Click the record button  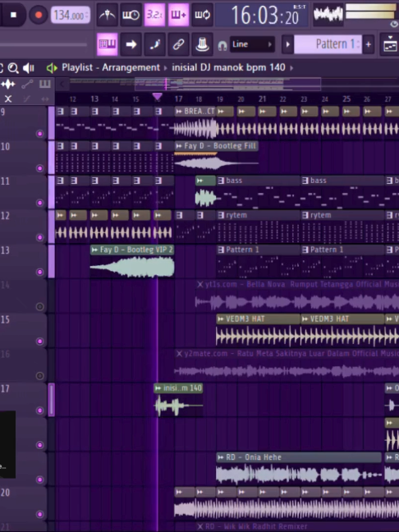click(x=39, y=15)
